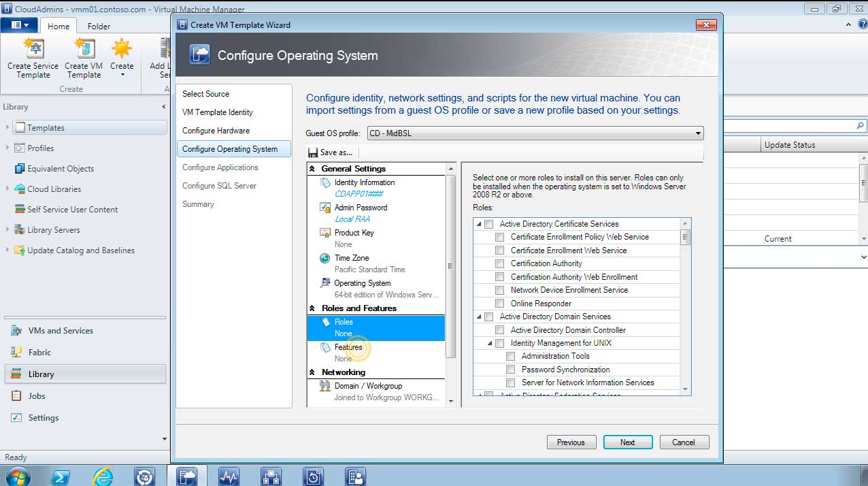868x486 pixels.
Task: Check Active Directory Certificate Services role
Action: click(x=488, y=224)
